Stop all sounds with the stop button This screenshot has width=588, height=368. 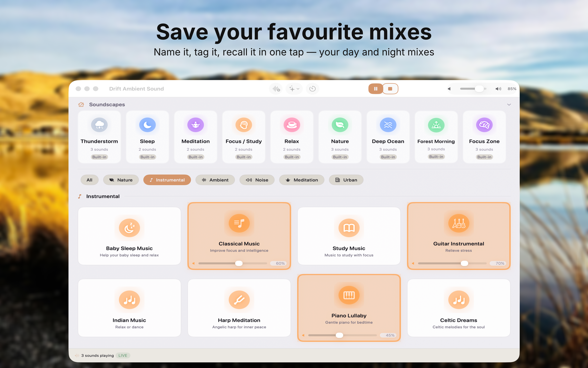tap(390, 89)
